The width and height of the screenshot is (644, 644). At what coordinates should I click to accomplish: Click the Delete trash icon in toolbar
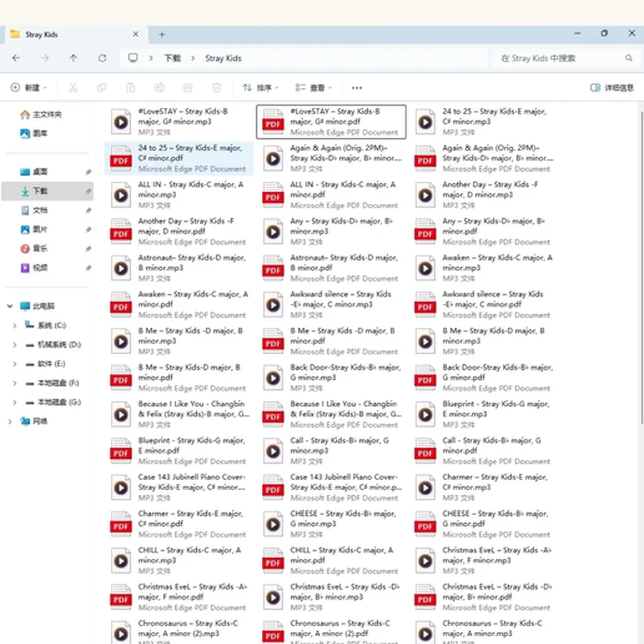click(x=216, y=87)
